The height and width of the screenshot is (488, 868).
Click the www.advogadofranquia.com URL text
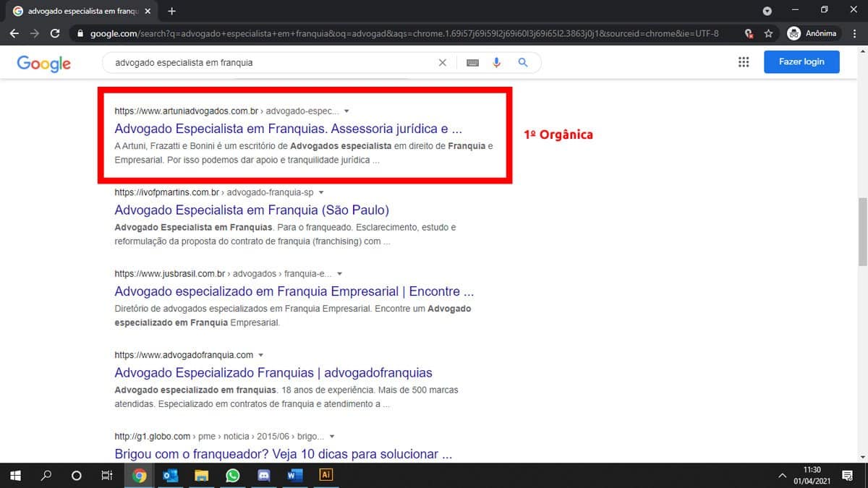click(184, 355)
